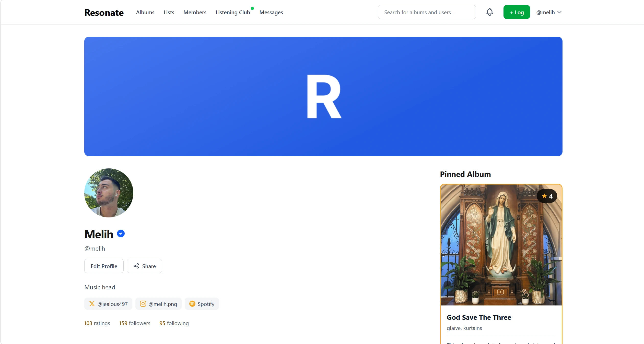The width and height of the screenshot is (644, 344).
Task: Click the Share button
Action: point(144,266)
